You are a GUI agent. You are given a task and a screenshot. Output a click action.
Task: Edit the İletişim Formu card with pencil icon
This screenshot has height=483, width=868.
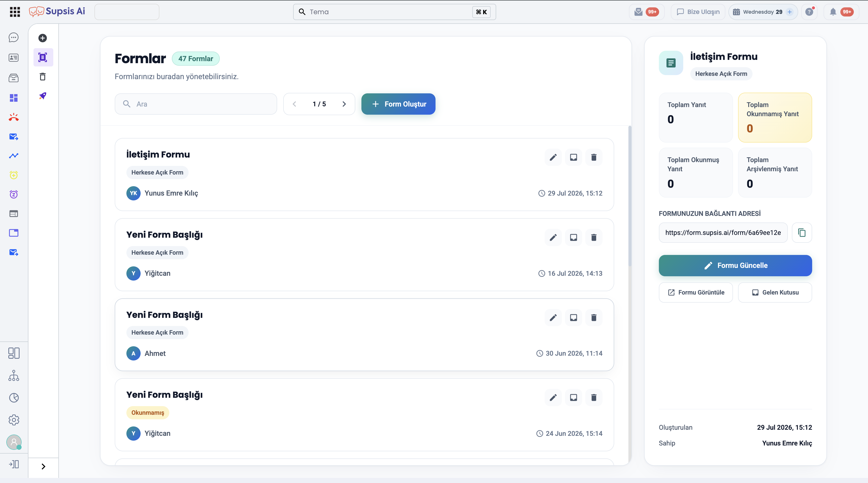click(x=553, y=157)
